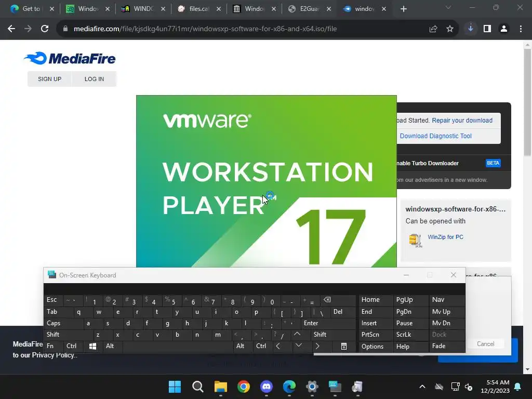The width and height of the screenshot is (532, 399).
Task: Click the MediaFire logo
Action: pyautogui.click(x=70, y=58)
